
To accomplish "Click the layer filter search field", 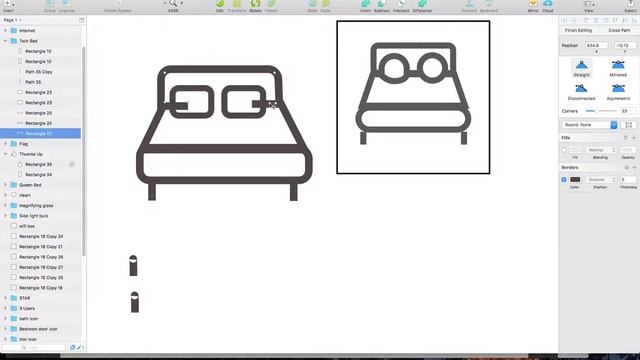I will [33, 347].
